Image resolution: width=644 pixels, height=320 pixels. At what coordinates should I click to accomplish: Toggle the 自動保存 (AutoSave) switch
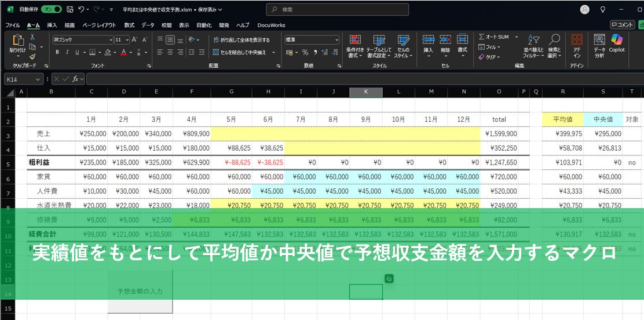pyautogui.click(x=51, y=10)
